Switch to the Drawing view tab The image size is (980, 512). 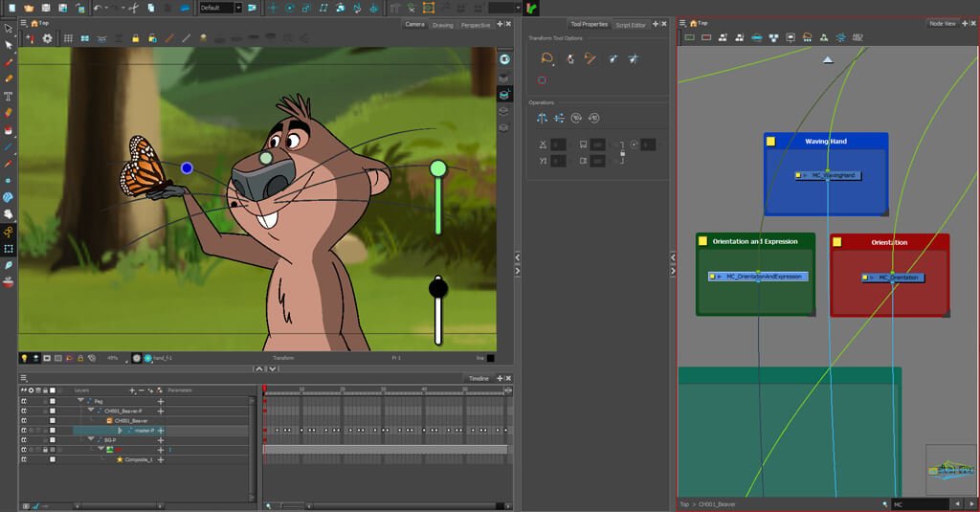(x=442, y=25)
